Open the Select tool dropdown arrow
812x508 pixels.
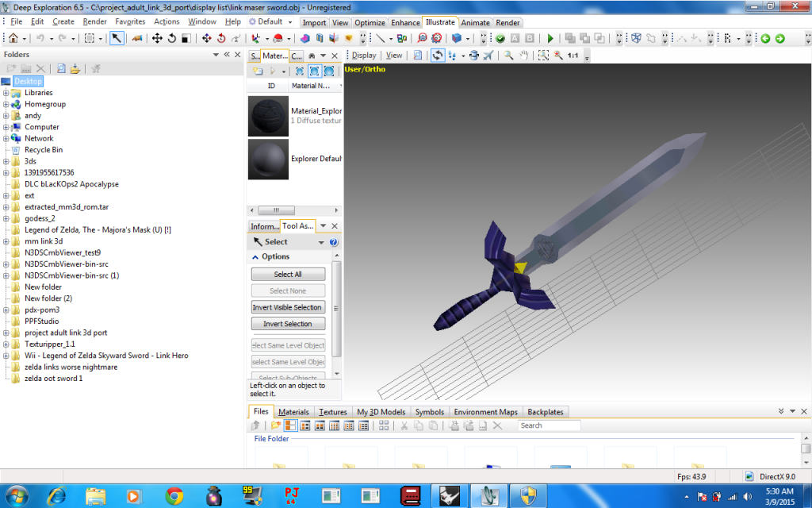(x=321, y=242)
